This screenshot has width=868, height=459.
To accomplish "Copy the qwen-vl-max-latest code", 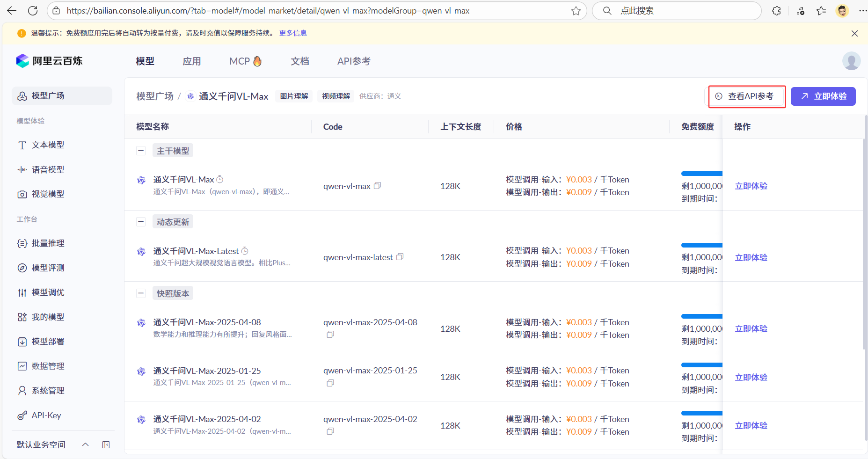I will (x=400, y=257).
